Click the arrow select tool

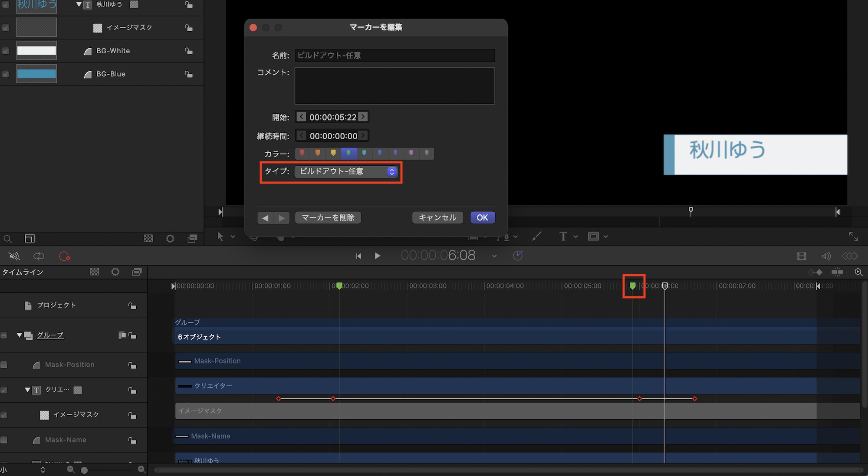[220, 236]
